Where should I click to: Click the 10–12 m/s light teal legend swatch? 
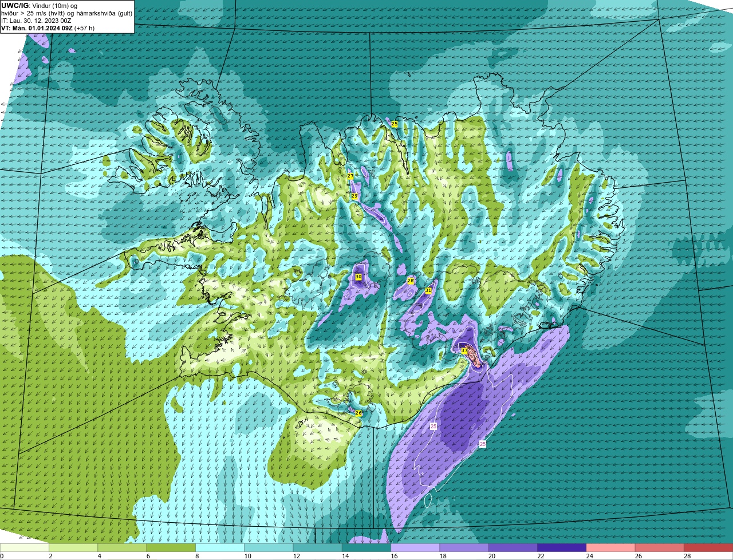pos(269,547)
